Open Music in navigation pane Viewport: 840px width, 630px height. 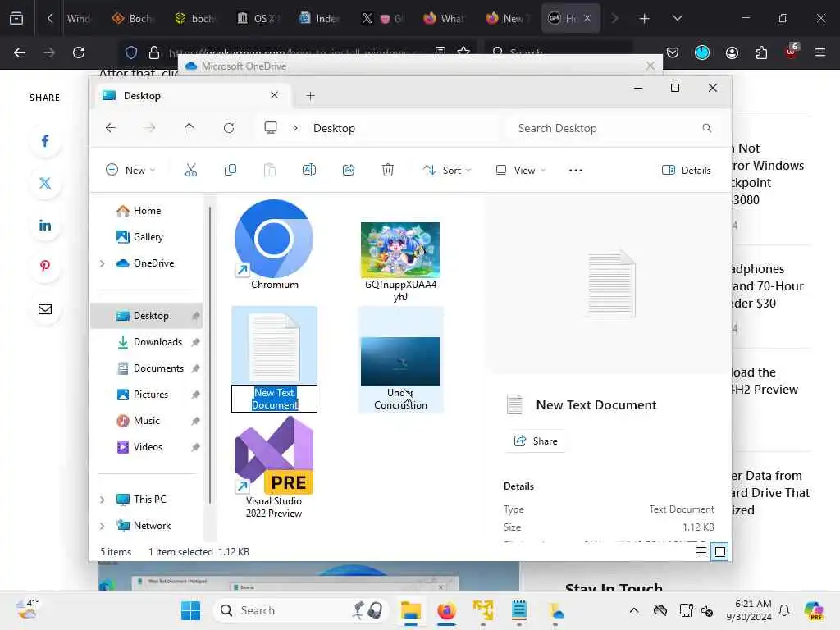coord(147,421)
